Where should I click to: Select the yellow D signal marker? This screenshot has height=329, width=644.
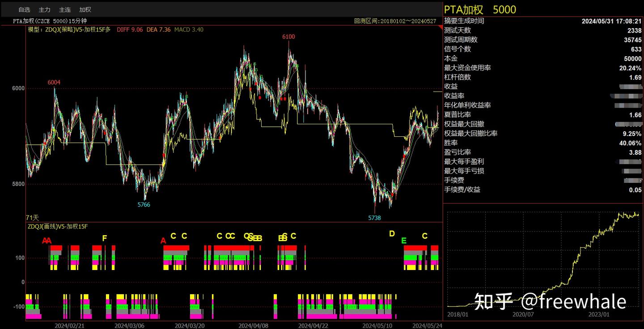pos(392,234)
